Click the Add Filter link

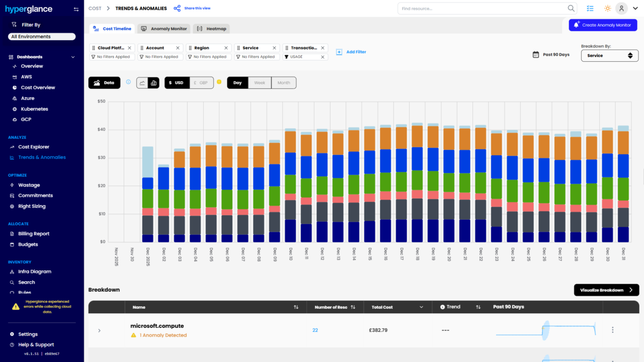coord(356,52)
